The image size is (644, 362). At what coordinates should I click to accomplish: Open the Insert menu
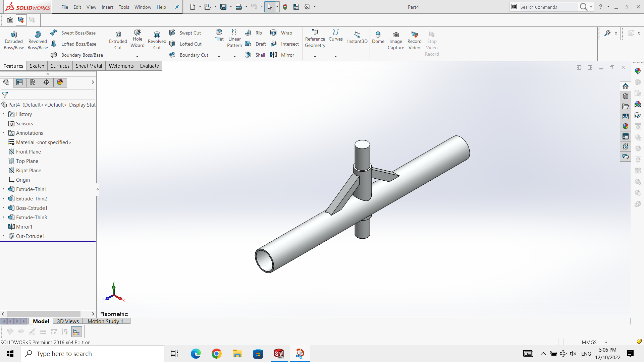tap(107, 7)
